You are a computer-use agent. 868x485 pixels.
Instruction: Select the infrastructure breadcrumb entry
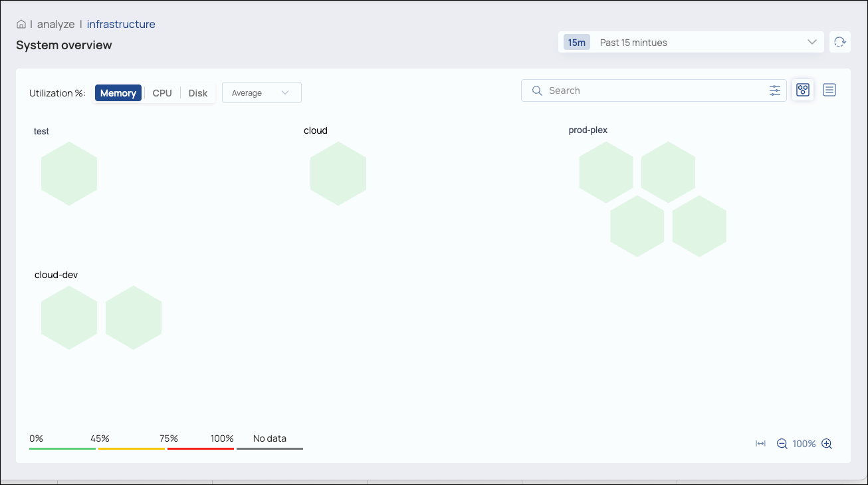(x=121, y=24)
